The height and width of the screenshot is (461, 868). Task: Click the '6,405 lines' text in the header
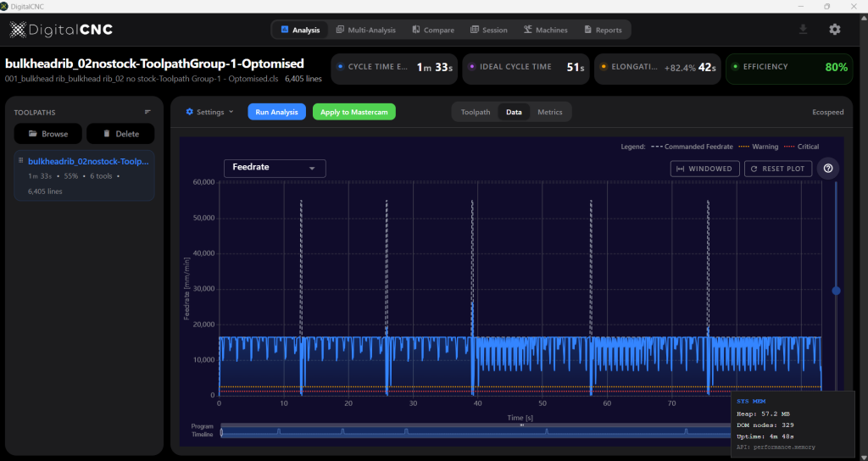coord(303,79)
